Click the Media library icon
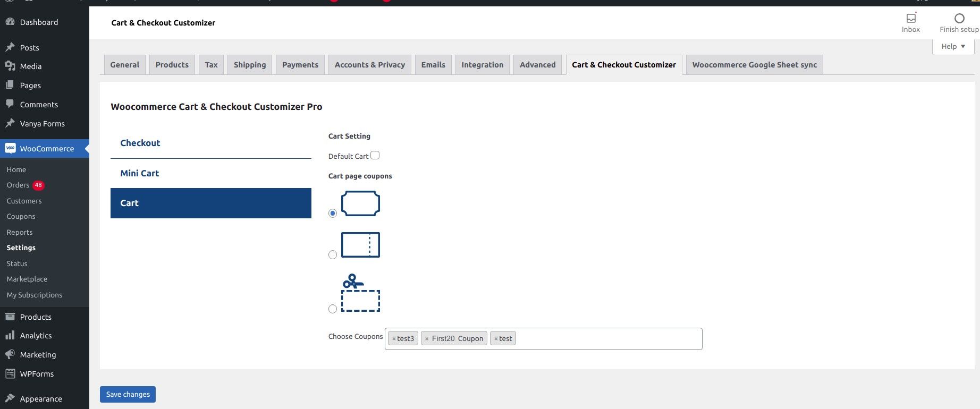Viewport: 980px width, 409px height. (x=10, y=66)
